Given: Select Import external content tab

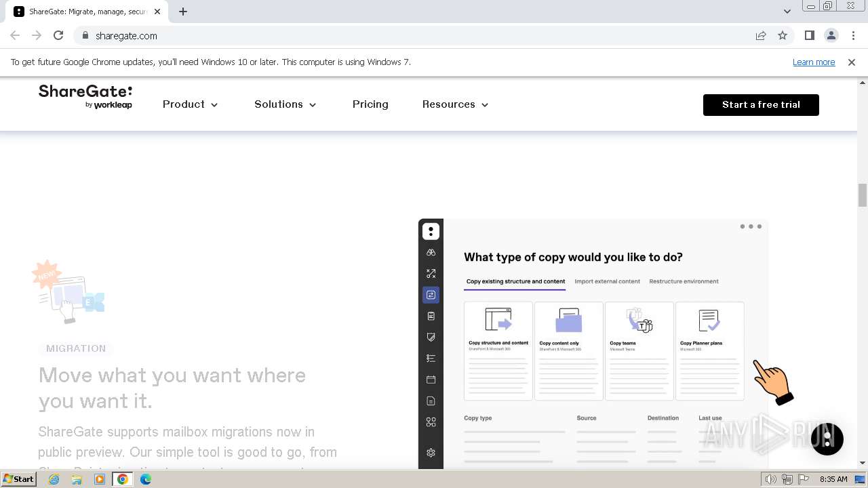Looking at the screenshot, I should (607, 281).
